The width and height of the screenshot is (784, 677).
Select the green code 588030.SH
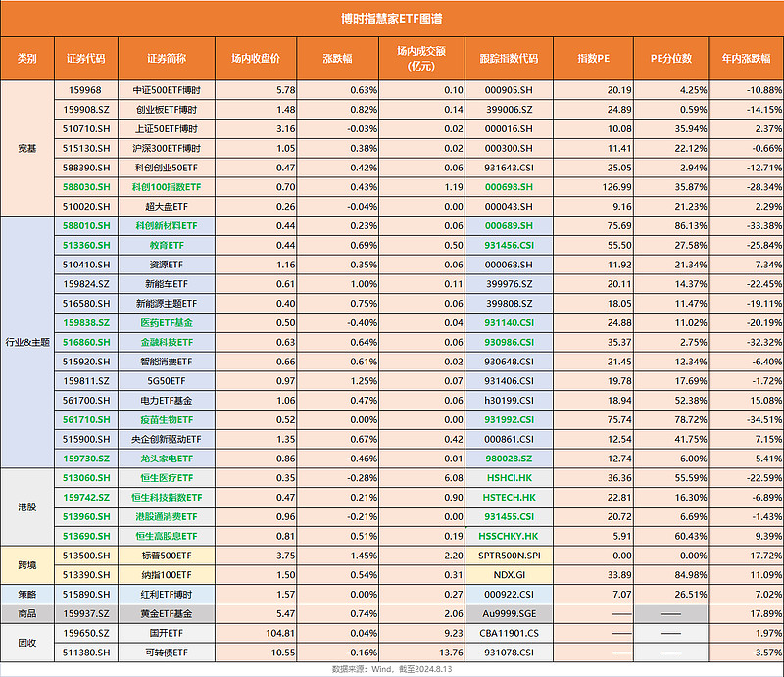pyautogui.click(x=86, y=187)
